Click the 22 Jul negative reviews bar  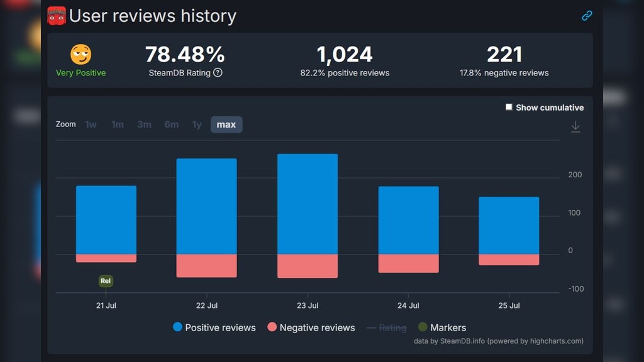(206, 265)
